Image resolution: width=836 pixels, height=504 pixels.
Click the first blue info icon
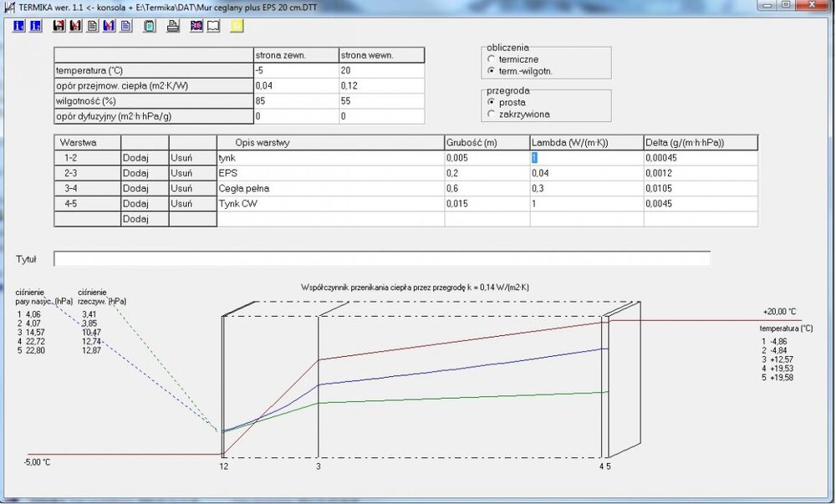tap(19, 26)
